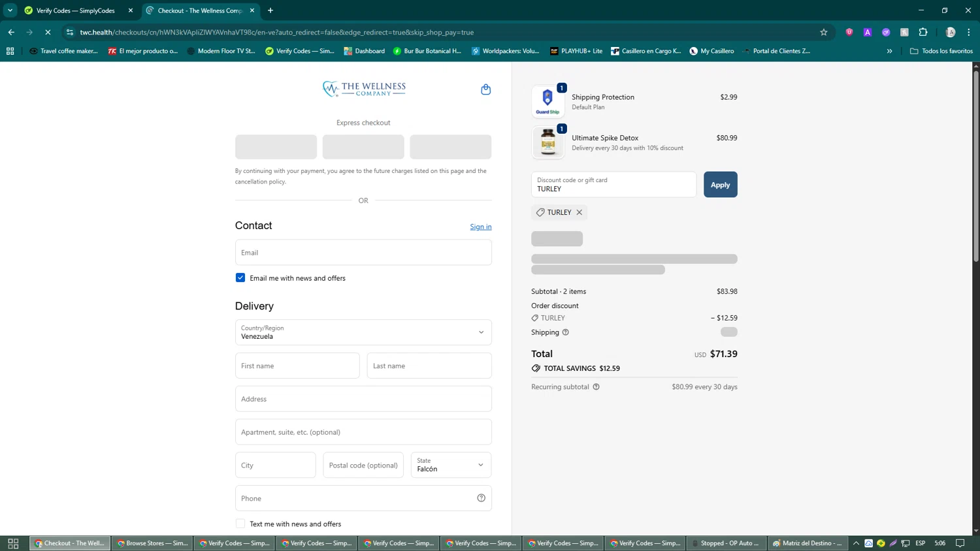Open Stopped - OP Auto taskbar item
Screen dimensions: 980x551
pos(725,543)
